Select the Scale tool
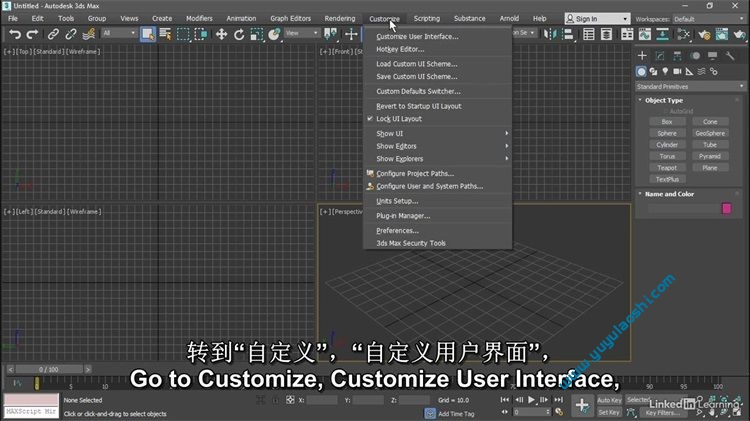The width and height of the screenshot is (750, 421). (x=256, y=34)
